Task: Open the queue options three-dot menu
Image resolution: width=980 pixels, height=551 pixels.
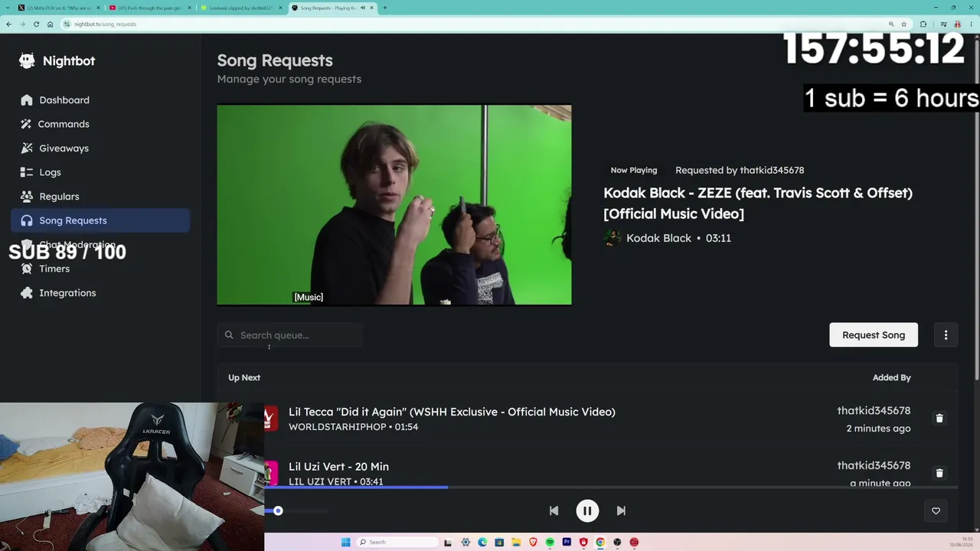Action: point(946,335)
